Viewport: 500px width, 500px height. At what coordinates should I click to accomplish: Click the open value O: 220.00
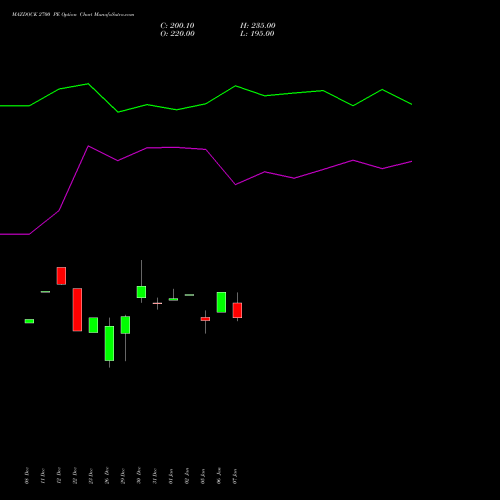(177, 34)
